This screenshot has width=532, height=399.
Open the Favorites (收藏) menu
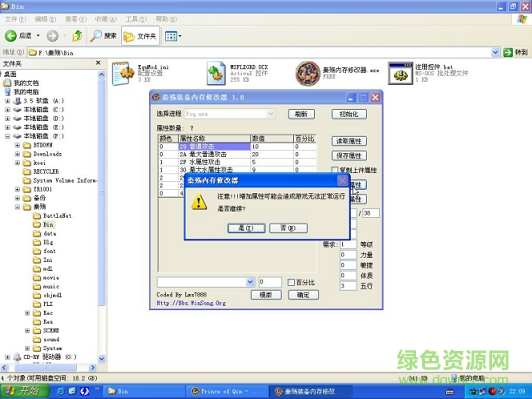pyautogui.click(x=106, y=19)
